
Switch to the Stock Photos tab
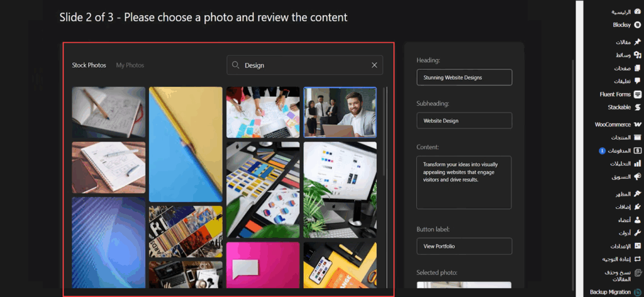(x=89, y=65)
